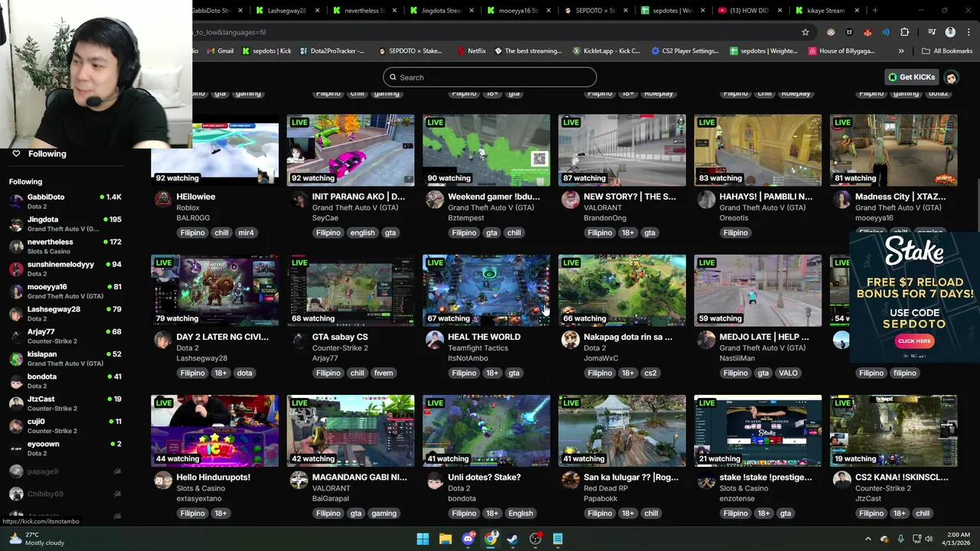Open MAGANDANG GABI VALORANT stream title
This screenshot has height=551, width=980.
pos(360,478)
